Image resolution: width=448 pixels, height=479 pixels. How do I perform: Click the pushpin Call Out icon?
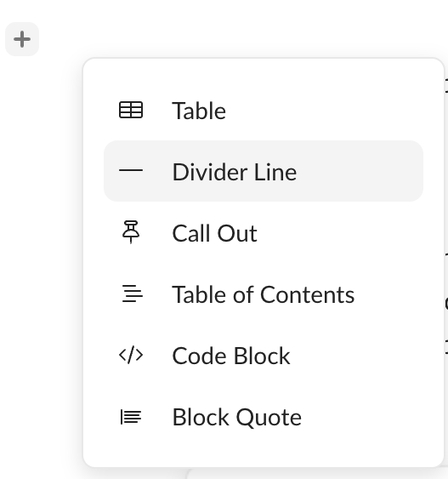(131, 232)
